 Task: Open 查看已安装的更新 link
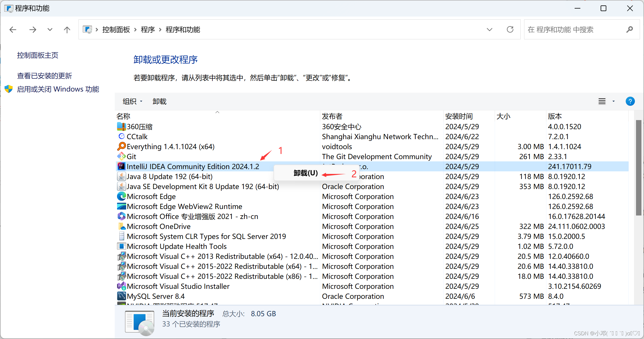pos(45,76)
